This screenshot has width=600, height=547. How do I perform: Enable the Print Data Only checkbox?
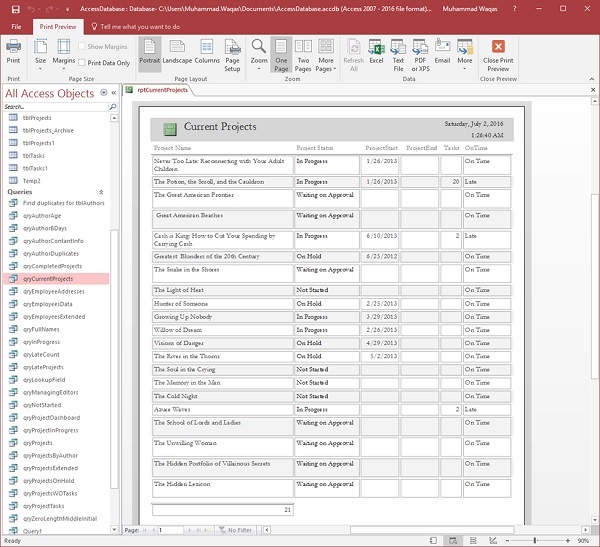pyautogui.click(x=82, y=62)
